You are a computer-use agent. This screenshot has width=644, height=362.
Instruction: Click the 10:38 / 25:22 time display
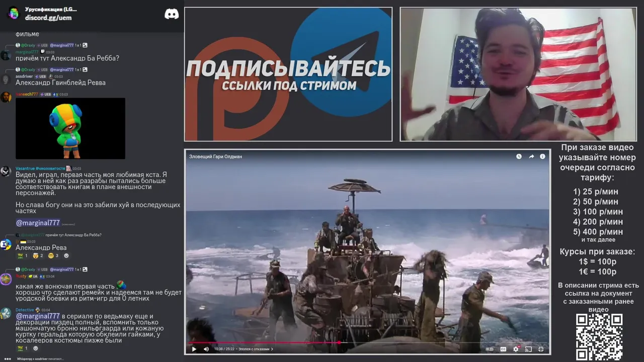[225, 349]
